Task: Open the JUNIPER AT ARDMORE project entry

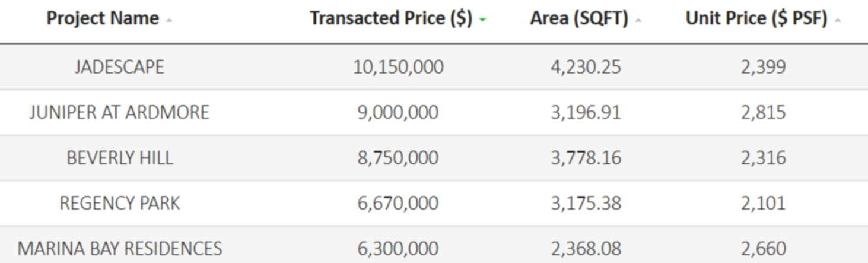Action: point(119,112)
